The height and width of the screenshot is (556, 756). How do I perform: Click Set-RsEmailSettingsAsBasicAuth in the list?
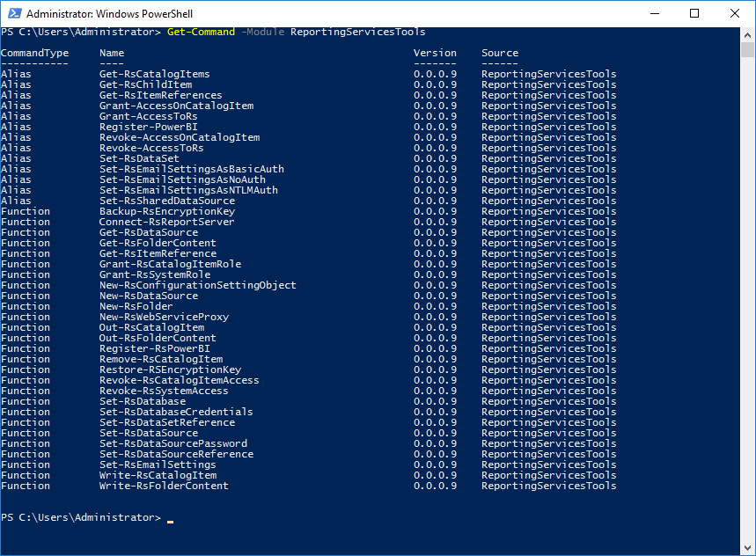tap(192, 170)
